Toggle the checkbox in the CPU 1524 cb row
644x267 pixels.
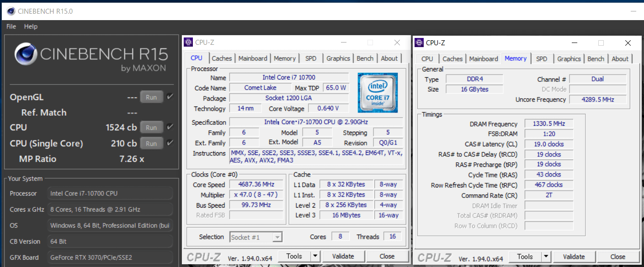170,127
